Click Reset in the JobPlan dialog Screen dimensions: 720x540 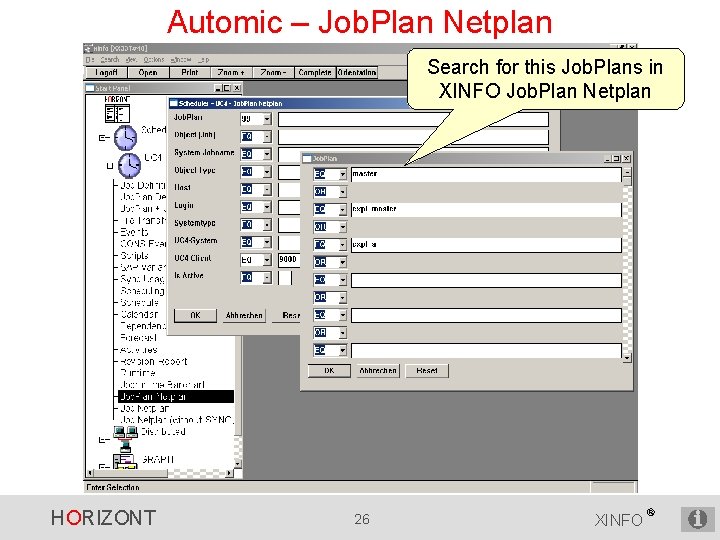pos(427,371)
